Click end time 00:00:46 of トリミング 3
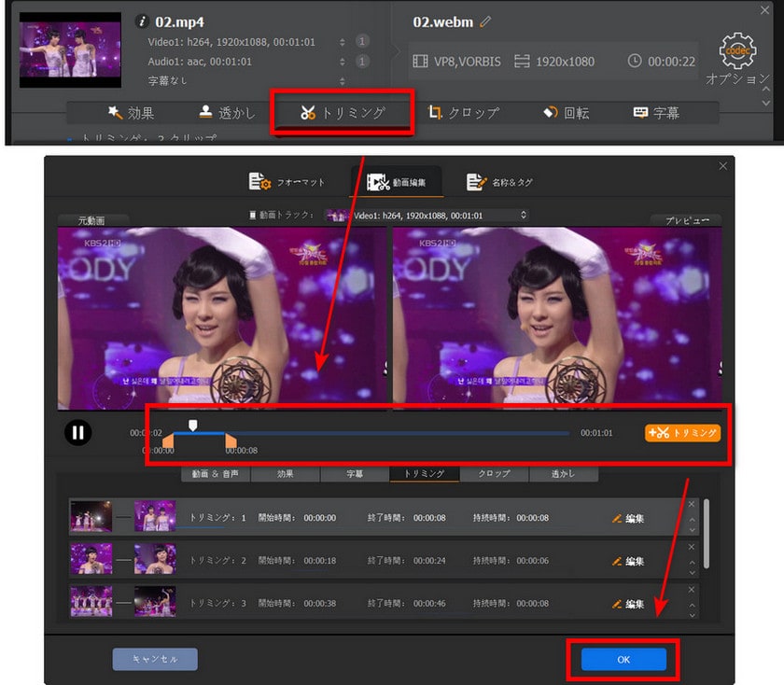Screen dimensions: 784x685 pos(429,604)
